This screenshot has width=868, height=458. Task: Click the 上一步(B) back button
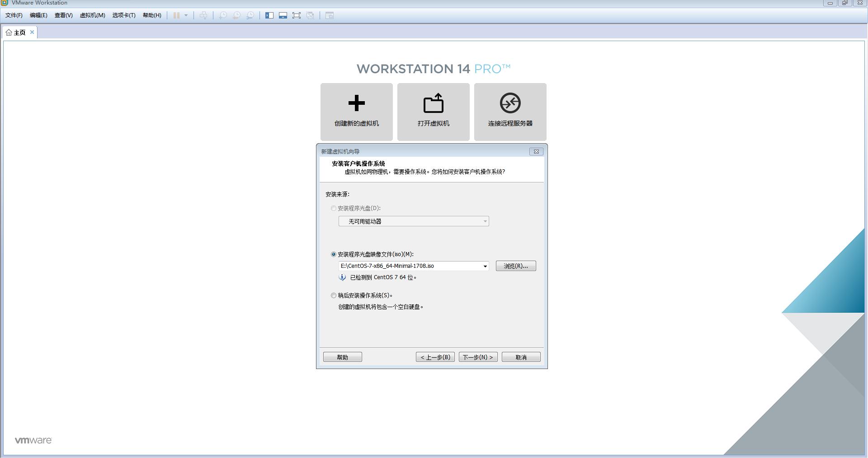coord(435,357)
